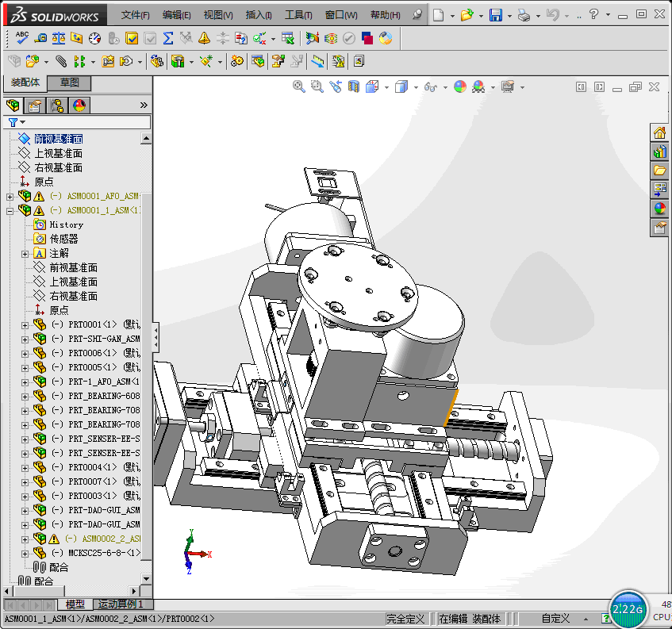Switch to the PropertyManager panel tab icon
The image size is (672, 629).
point(35,105)
